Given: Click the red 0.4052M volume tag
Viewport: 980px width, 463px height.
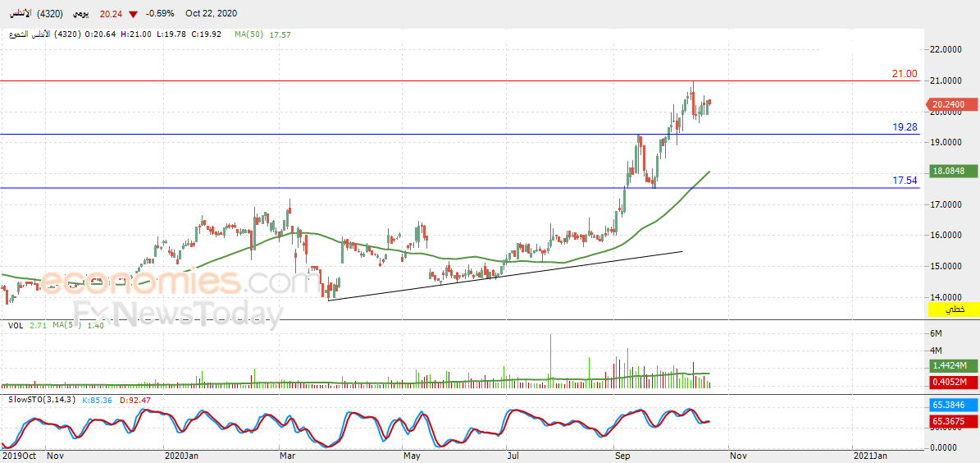Looking at the screenshot, I should (x=952, y=383).
